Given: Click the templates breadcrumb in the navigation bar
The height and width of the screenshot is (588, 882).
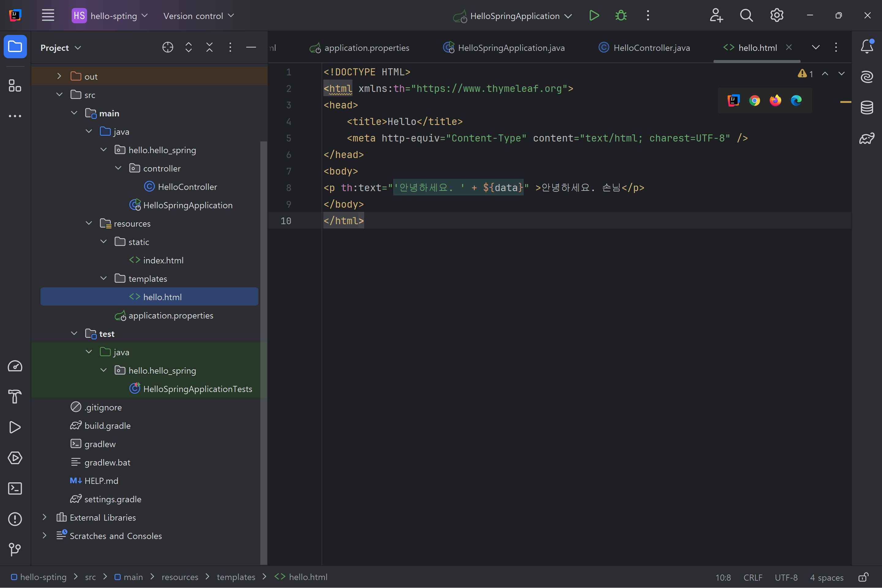Looking at the screenshot, I should pos(236,577).
